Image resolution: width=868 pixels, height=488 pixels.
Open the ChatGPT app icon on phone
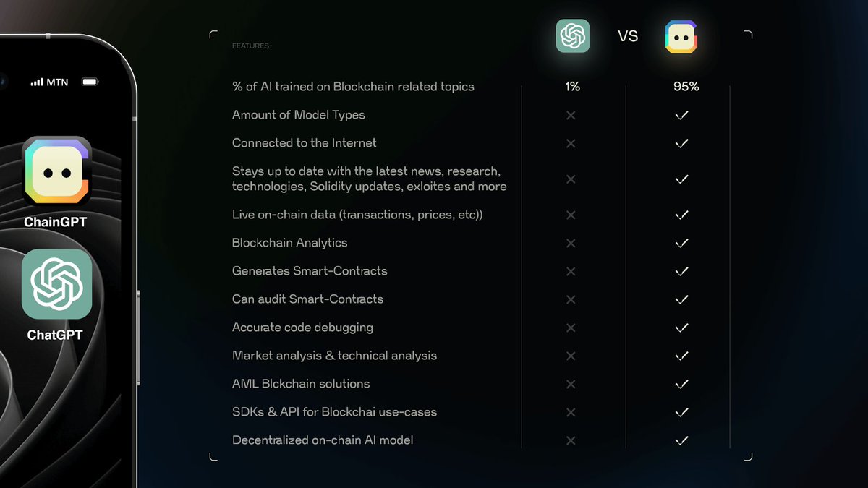pos(56,284)
